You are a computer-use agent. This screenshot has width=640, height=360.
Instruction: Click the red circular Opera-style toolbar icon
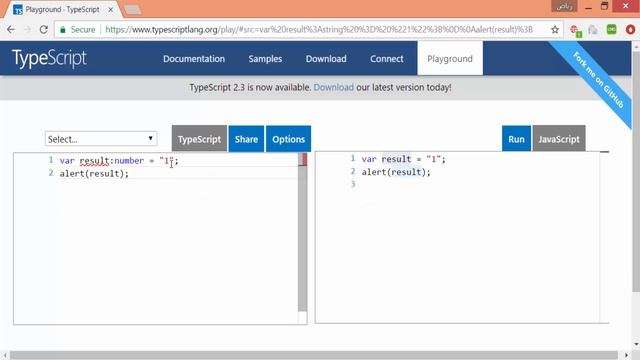coord(630,29)
